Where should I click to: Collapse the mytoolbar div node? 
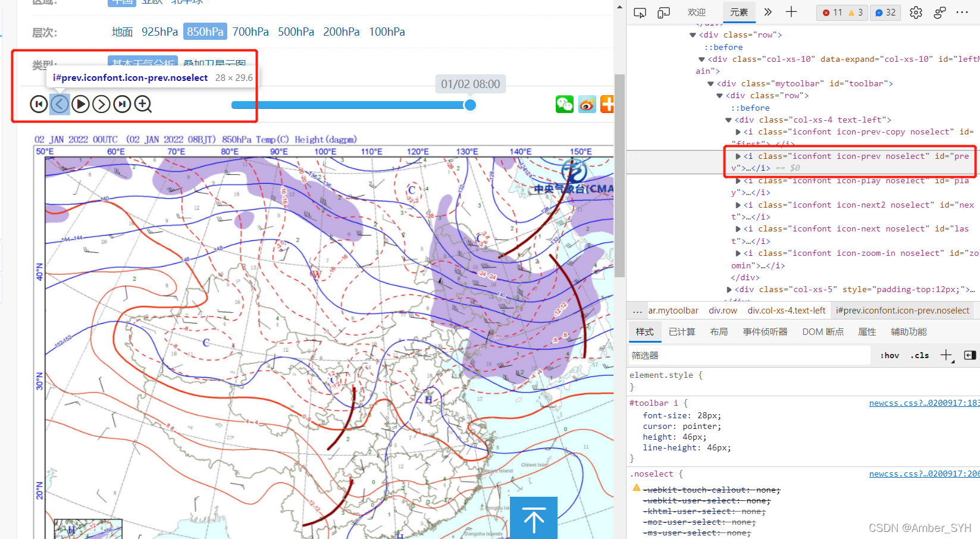710,84
